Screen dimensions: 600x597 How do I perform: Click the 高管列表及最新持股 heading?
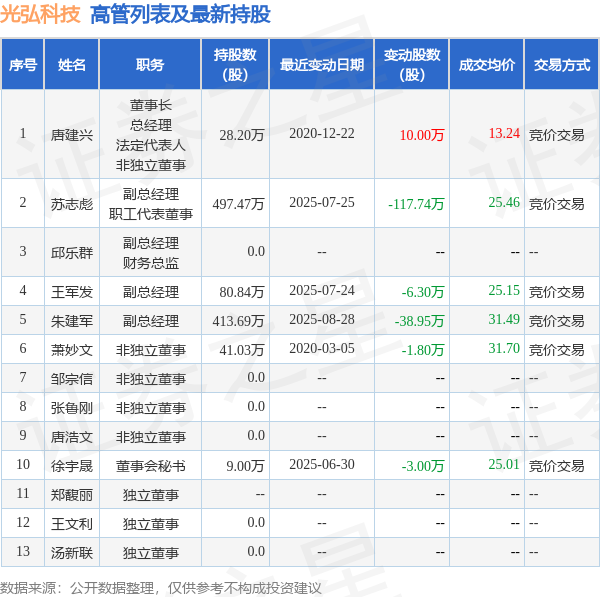[x=180, y=15]
